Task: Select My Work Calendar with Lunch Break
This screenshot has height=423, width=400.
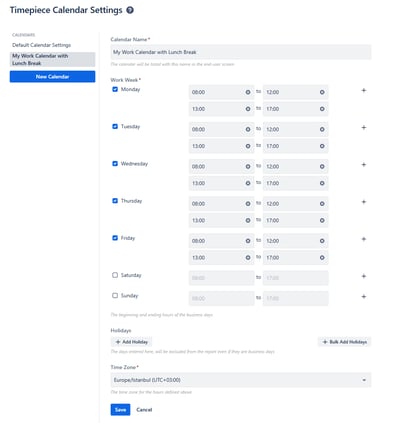Action: point(52,59)
